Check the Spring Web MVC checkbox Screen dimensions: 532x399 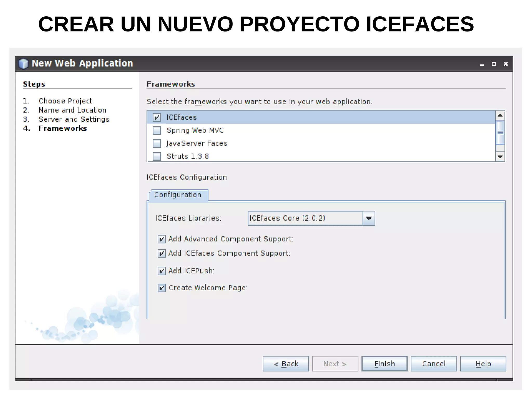pos(157,130)
